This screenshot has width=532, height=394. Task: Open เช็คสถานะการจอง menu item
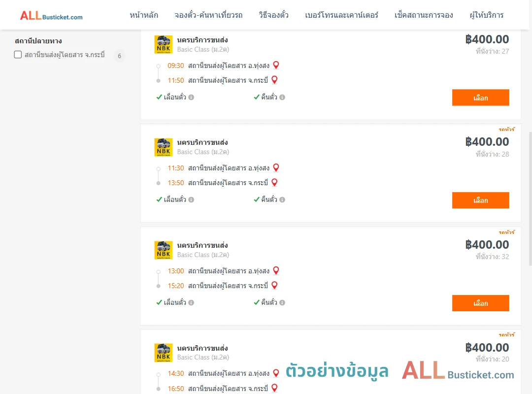click(x=424, y=15)
